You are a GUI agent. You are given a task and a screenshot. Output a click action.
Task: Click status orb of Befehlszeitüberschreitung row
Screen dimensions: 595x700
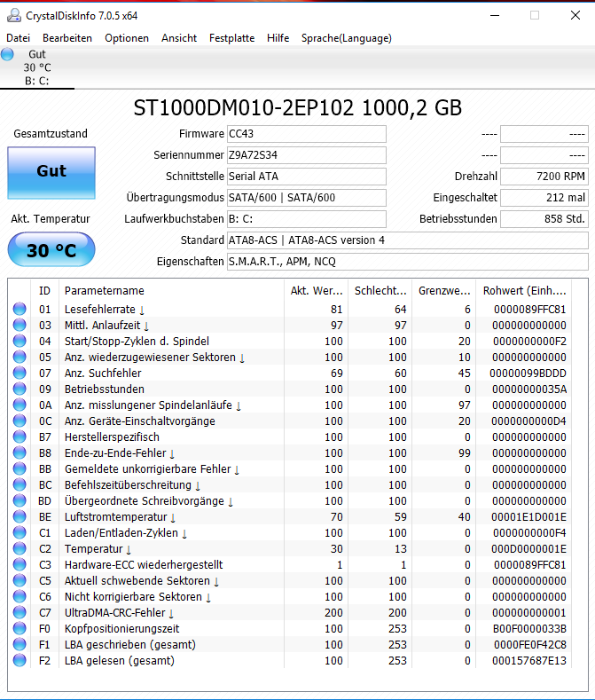tap(20, 484)
